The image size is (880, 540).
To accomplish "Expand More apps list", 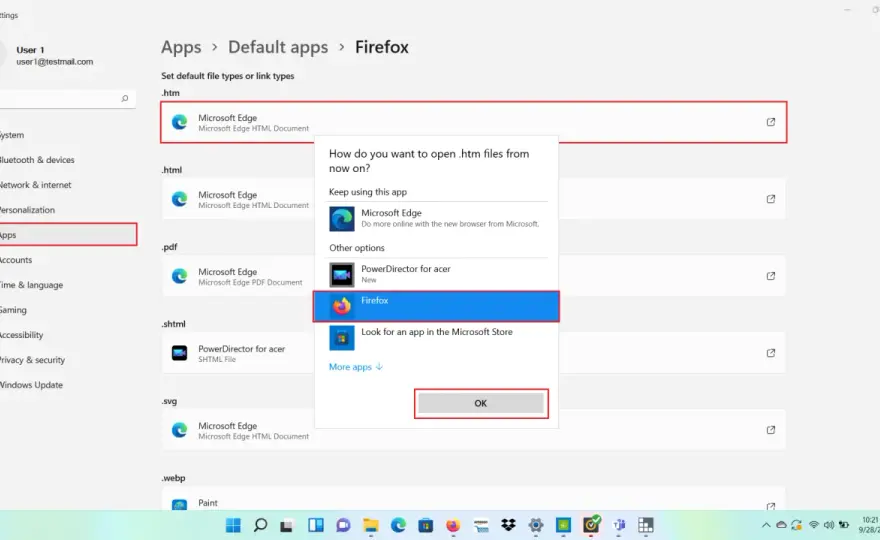I will [356, 367].
